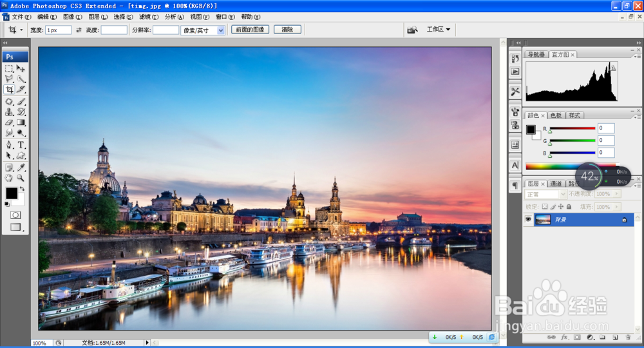The width and height of the screenshot is (644, 348).
Task: Open the 工作区 workspace dropdown
Action: 438,29
